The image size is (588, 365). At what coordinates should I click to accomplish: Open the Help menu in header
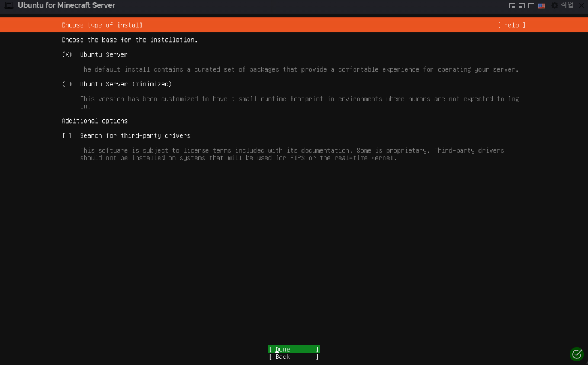tap(511, 25)
